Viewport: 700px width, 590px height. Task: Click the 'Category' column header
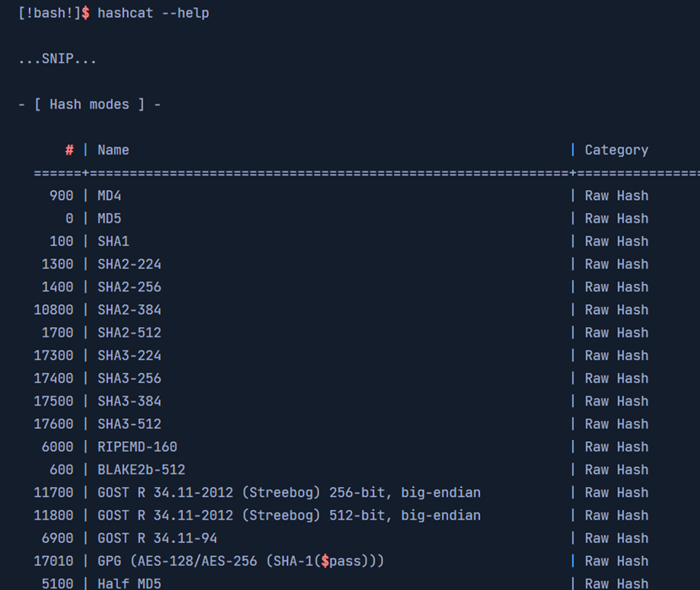(617, 150)
